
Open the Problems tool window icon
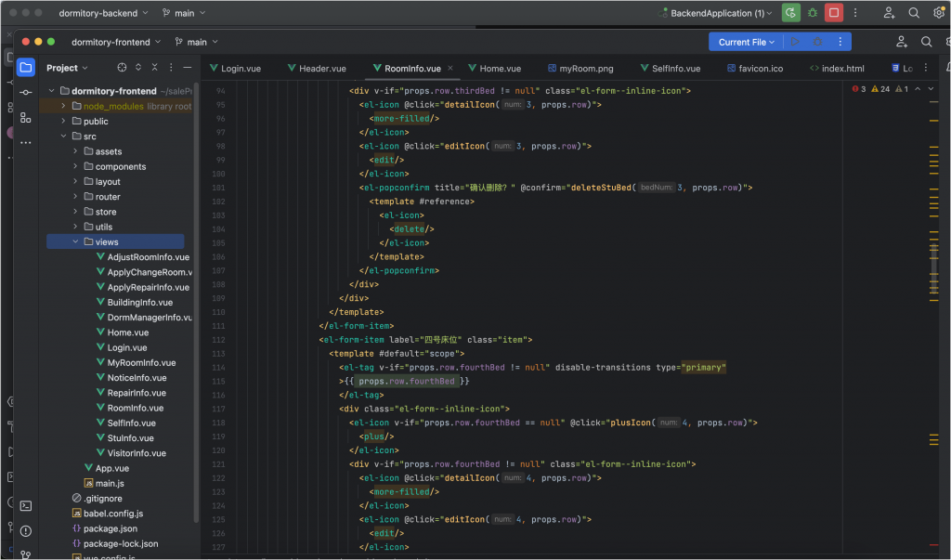pyautogui.click(x=26, y=531)
